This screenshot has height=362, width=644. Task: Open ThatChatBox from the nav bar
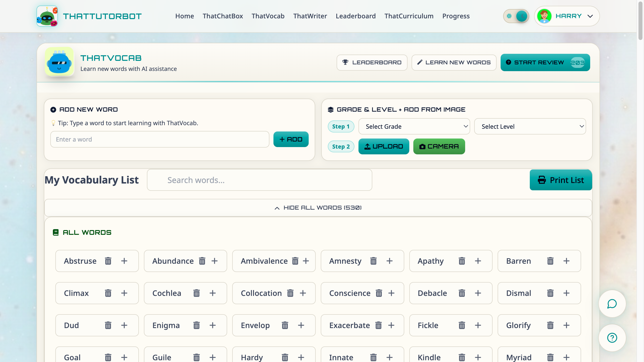coord(223,16)
